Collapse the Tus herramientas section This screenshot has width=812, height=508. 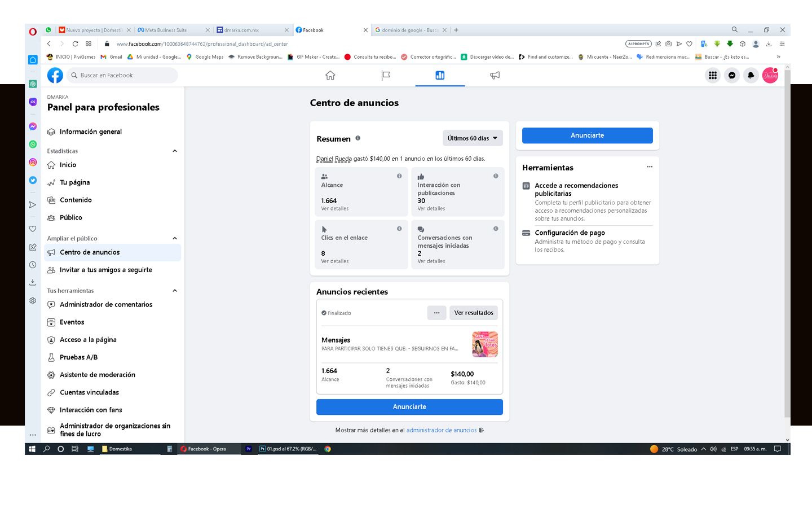[x=175, y=291]
